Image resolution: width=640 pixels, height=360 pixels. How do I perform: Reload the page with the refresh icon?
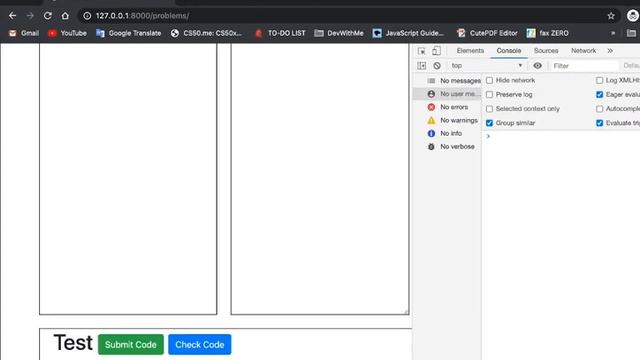48,16
